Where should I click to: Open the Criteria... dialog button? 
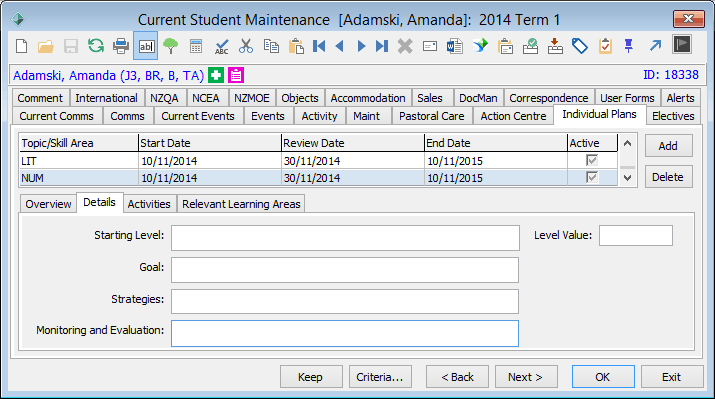click(380, 377)
